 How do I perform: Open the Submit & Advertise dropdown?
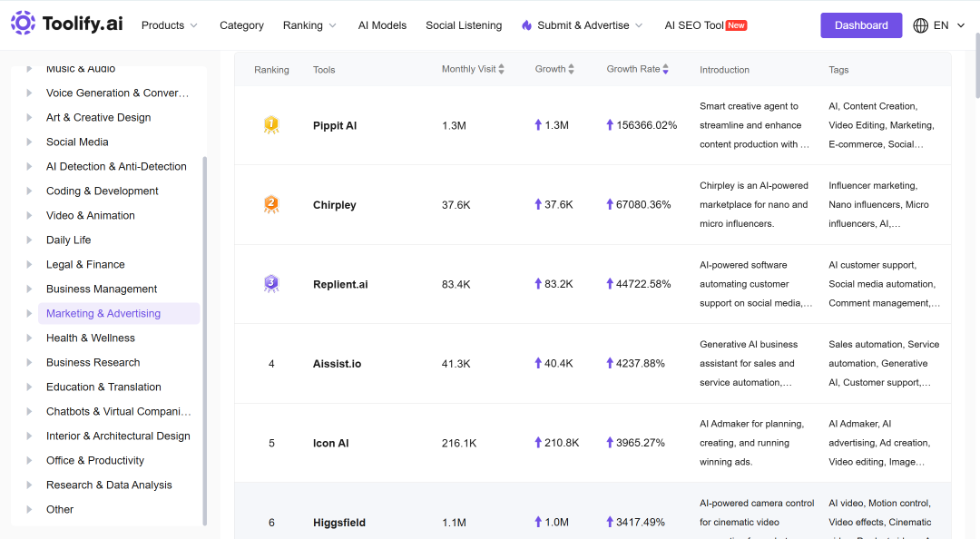point(583,25)
